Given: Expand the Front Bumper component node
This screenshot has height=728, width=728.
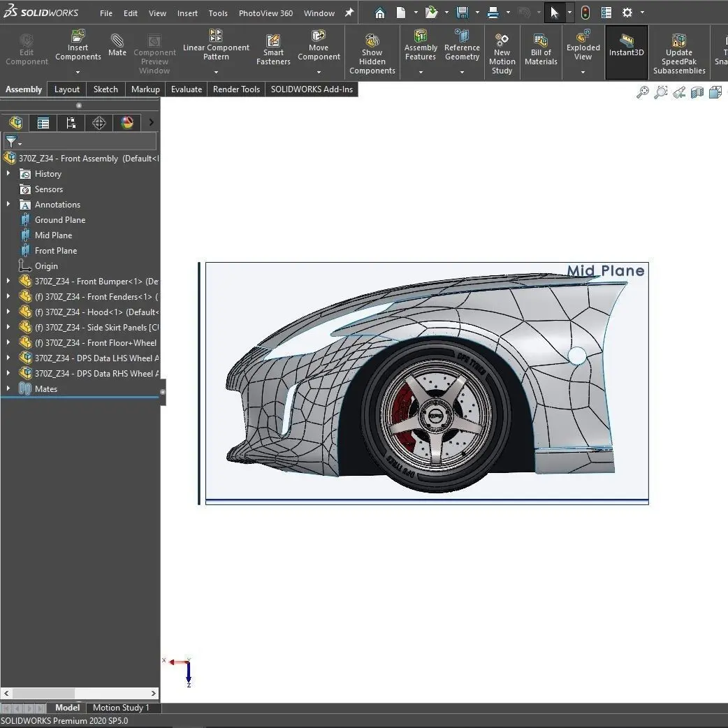Looking at the screenshot, I should [8, 282].
